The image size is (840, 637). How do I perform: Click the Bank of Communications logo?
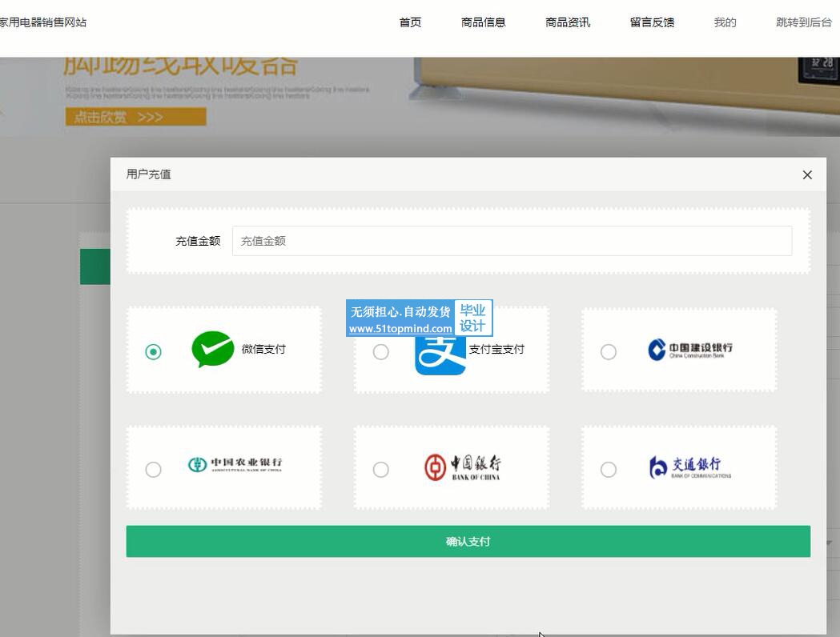coord(690,467)
